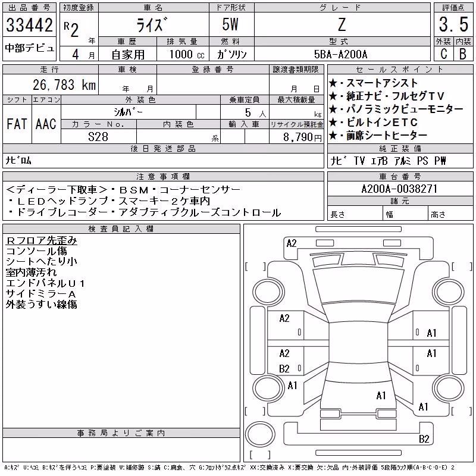Select inspector note 室内薄汚れ
The width and height of the screenshot is (476, 476).
click(x=32, y=273)
